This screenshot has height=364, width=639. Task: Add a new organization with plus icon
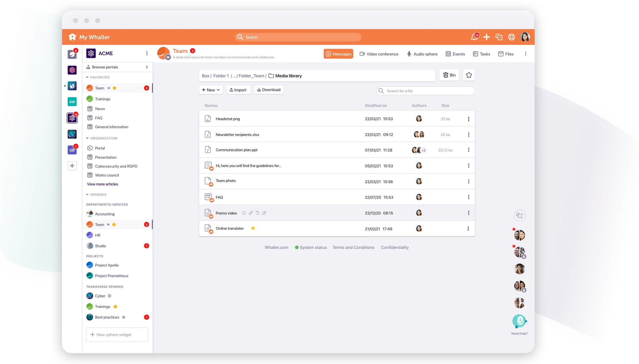pyautogui.click(x=72, y=166)
